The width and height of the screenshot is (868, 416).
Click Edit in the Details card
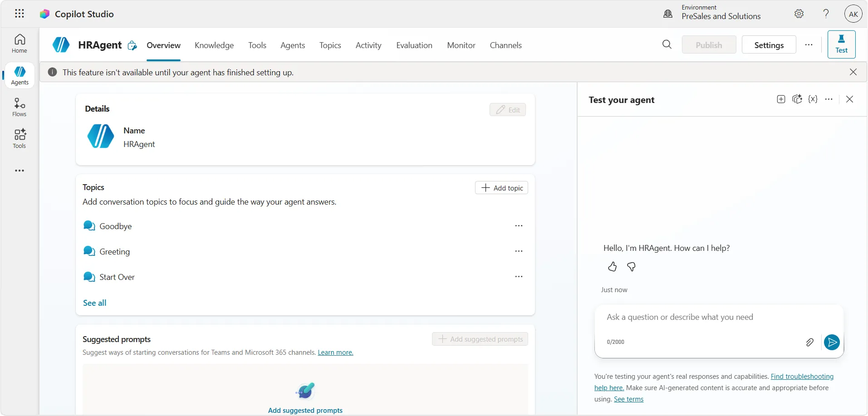pyautogui.click(x=508, y=110)
